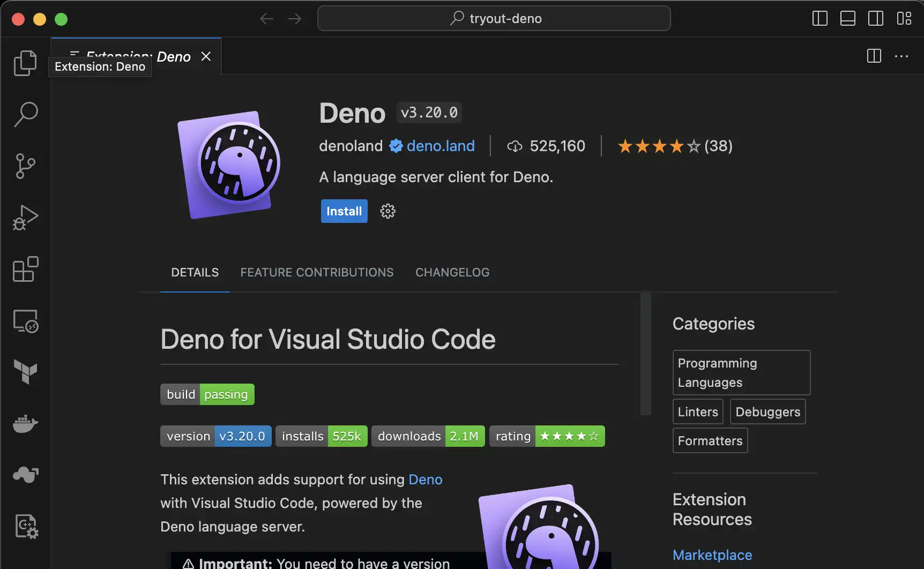Toggle the bottom panel visibility
Viewport: 924px width, 569px height.
848,18
